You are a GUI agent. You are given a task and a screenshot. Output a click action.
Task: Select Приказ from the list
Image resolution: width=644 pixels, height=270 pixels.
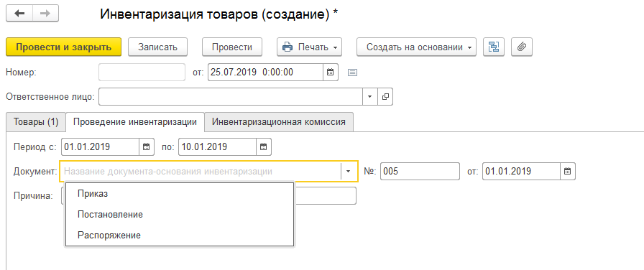coord(180,194)
